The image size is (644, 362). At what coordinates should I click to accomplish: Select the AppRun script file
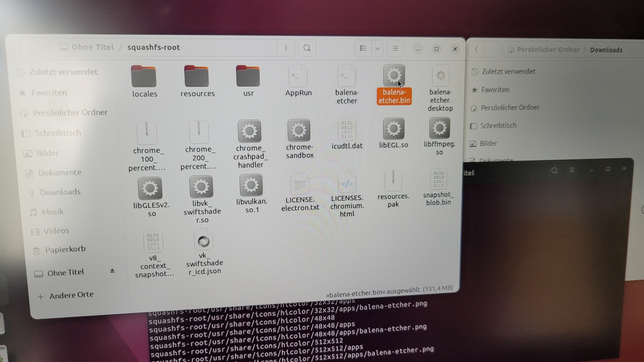[298, 76]
